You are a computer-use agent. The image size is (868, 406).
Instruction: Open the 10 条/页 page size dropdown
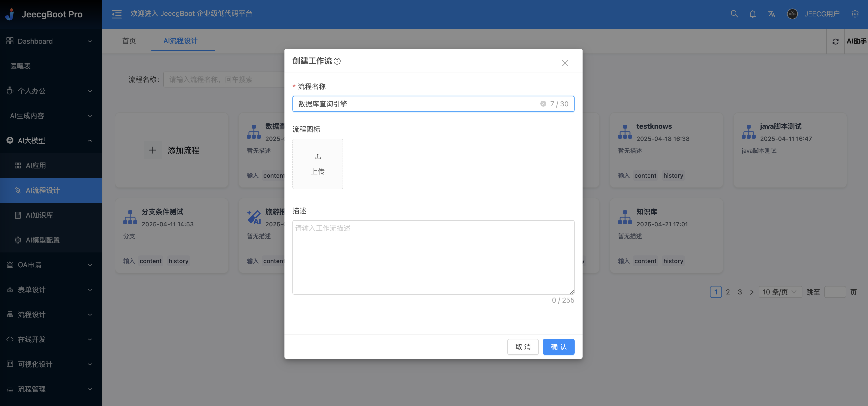pos(780,292)
